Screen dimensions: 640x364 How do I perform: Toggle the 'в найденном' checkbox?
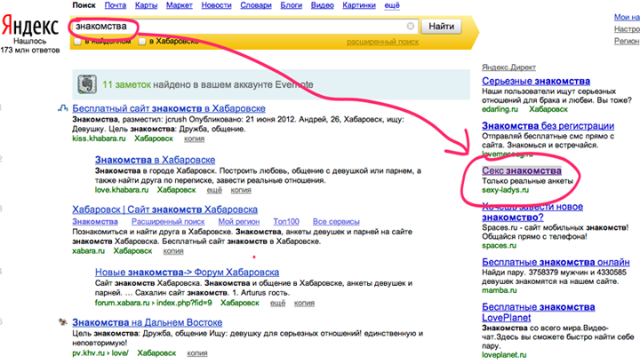pos(77,42)
